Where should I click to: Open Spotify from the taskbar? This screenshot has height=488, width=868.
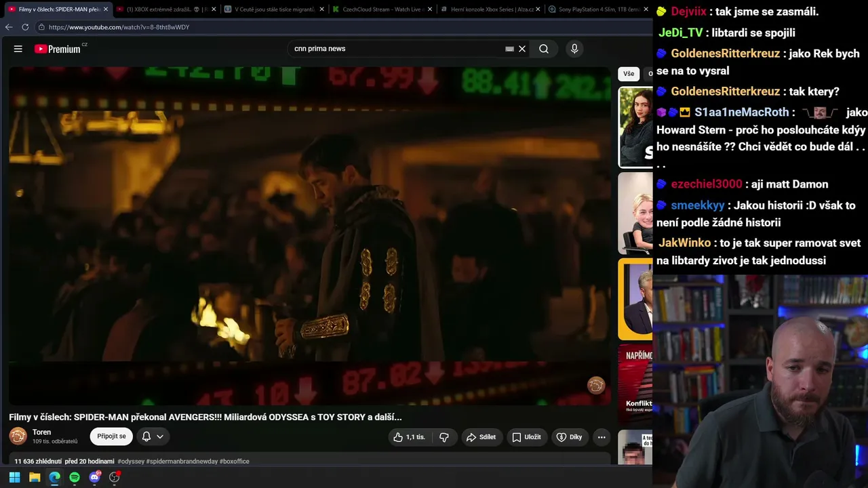coord(75,477)
